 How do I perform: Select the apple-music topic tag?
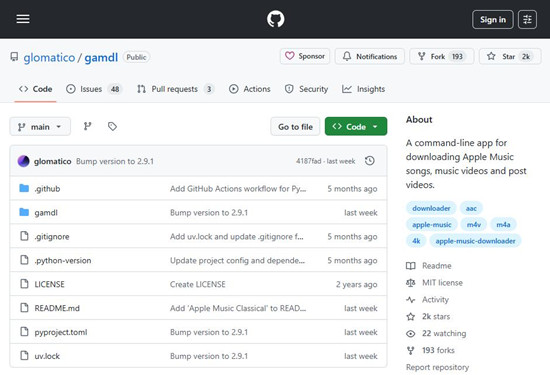(431, 225)
